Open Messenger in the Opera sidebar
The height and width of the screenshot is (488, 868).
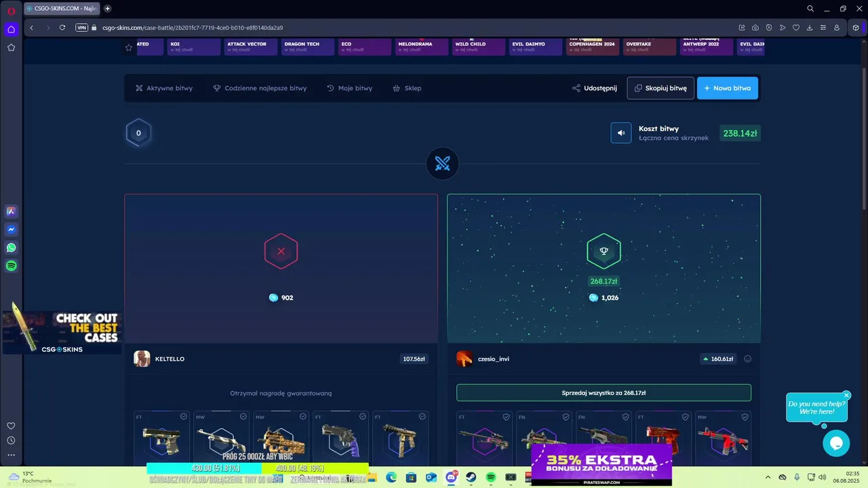(x=11, y=229)
